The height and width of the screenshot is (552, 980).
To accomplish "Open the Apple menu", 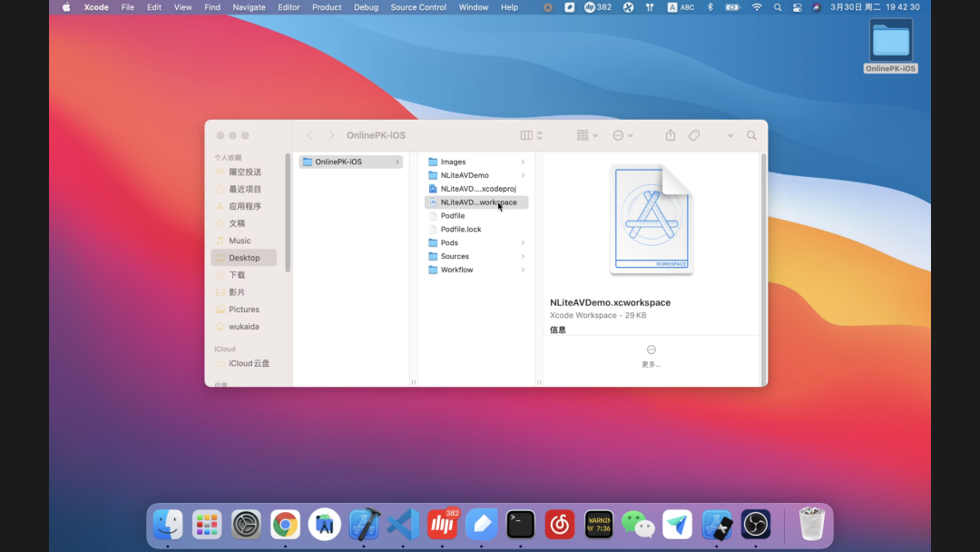I will pos(66,7).
